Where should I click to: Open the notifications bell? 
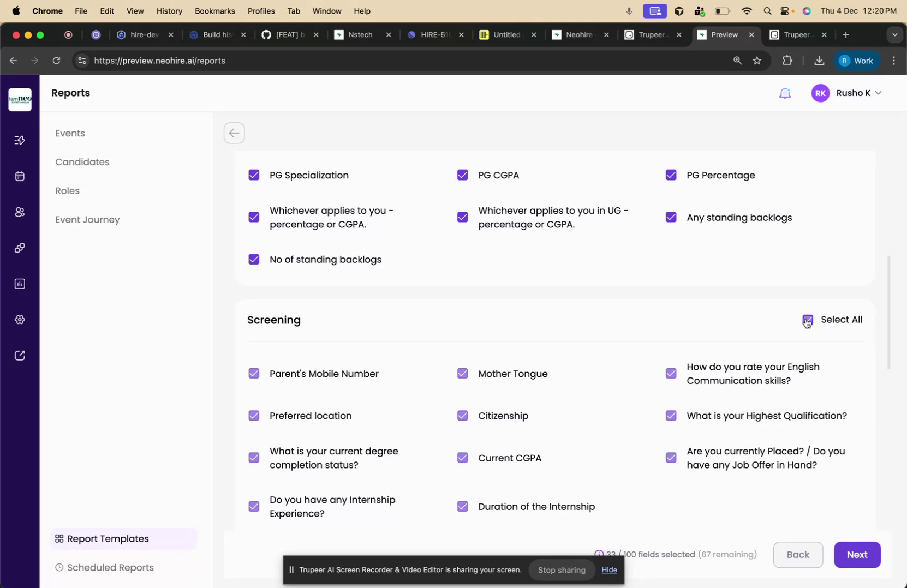(786, 93)
